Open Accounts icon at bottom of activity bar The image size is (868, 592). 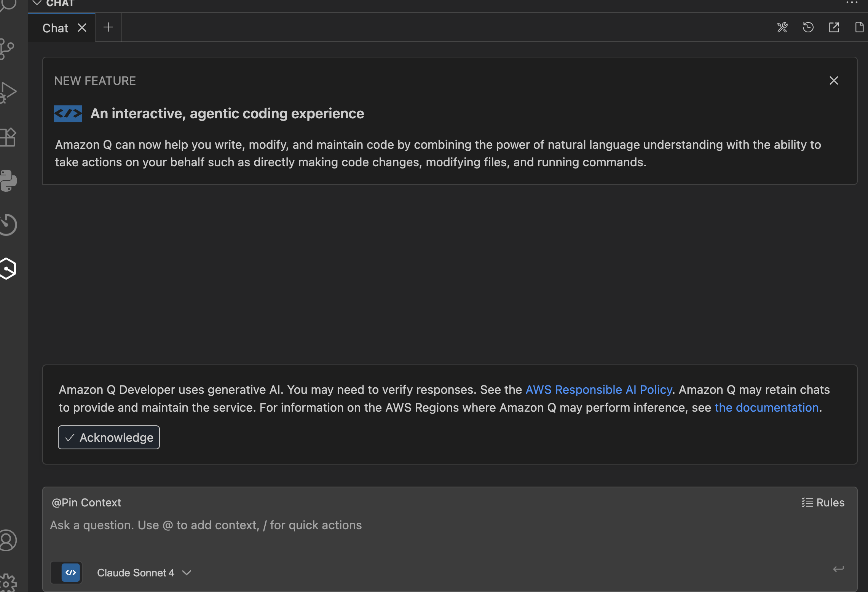pos(8,540)
